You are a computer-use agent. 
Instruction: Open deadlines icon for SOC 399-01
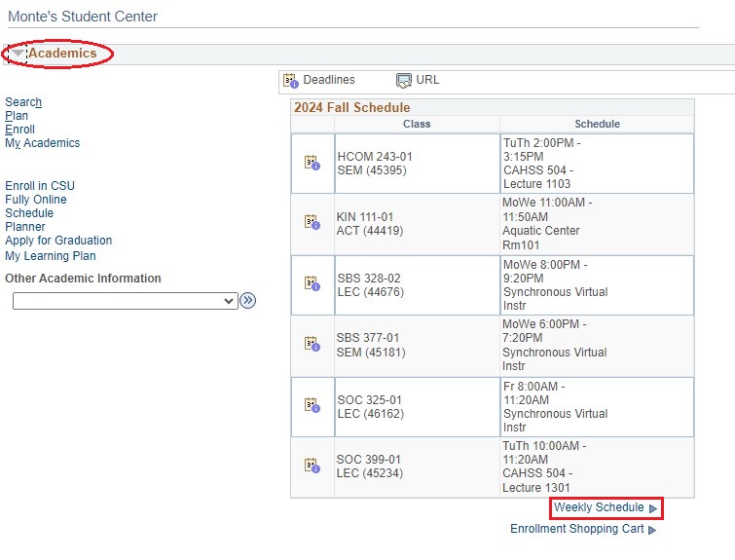click(312, 466)
